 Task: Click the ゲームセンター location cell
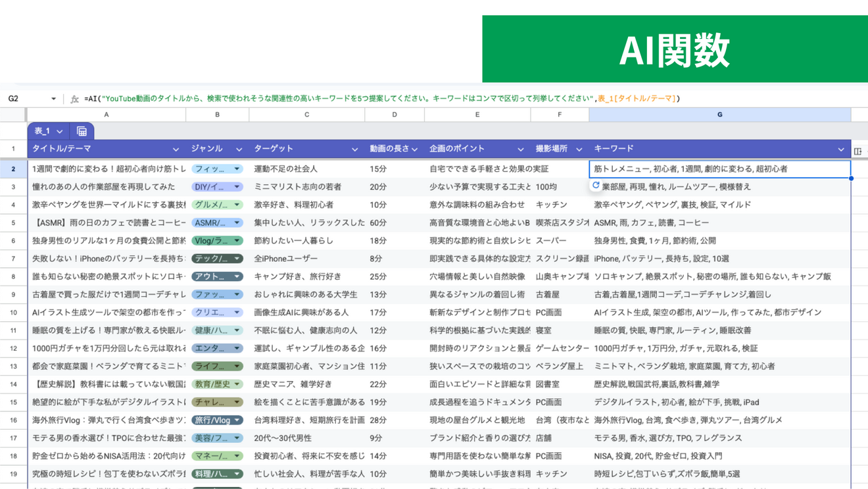coord(560,348)
